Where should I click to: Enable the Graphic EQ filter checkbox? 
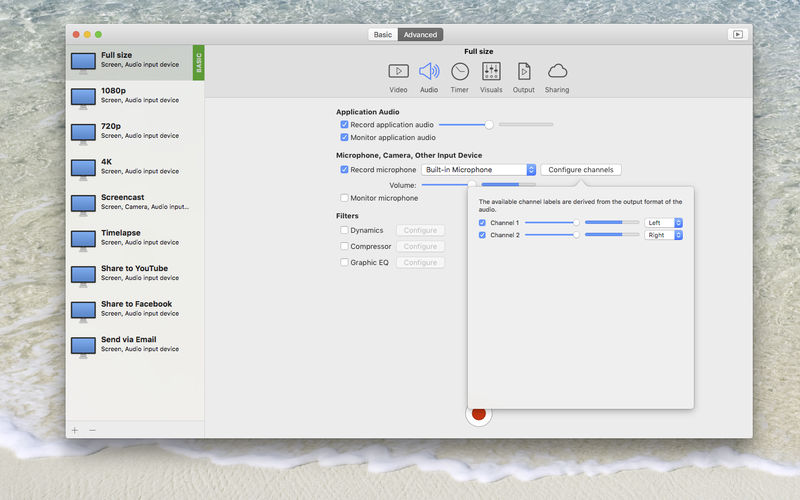point(344,262)
